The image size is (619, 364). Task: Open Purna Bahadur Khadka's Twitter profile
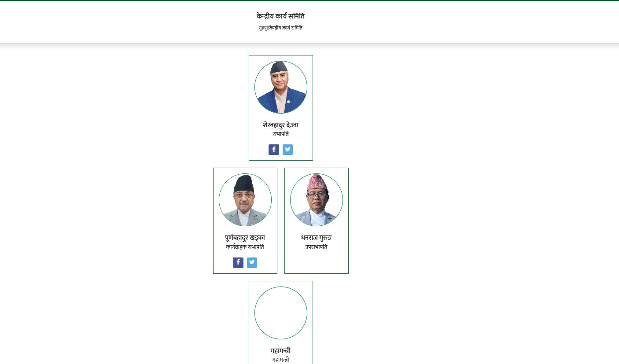(x=252, y=262)
